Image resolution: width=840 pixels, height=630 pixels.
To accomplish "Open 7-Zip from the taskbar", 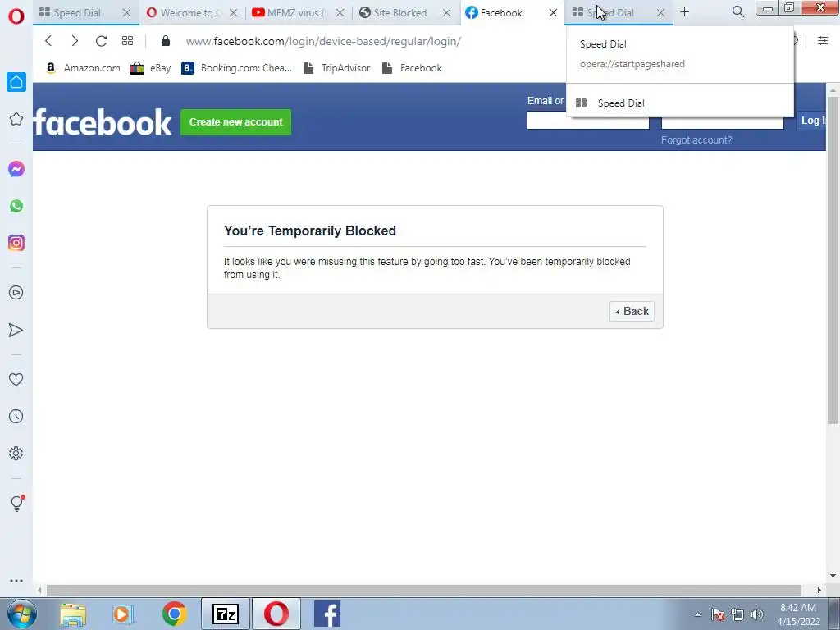I will click(x=225, y=614).
